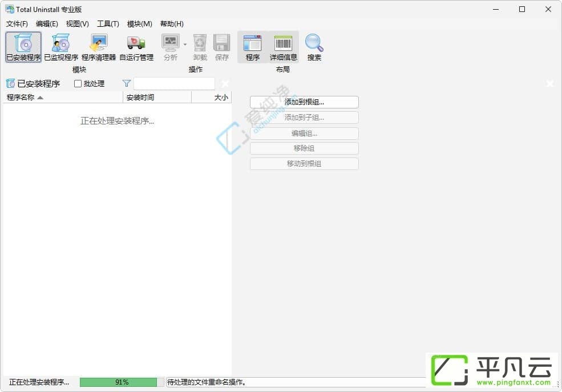Click the 正在处理安装程序... status bar text

coord(39,382)
